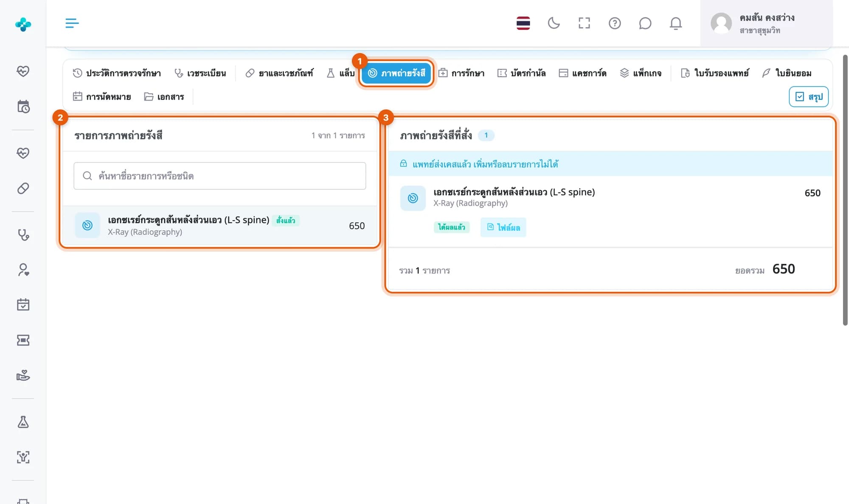Click the top heart-pulse sidebar icon

coord(23,71)
